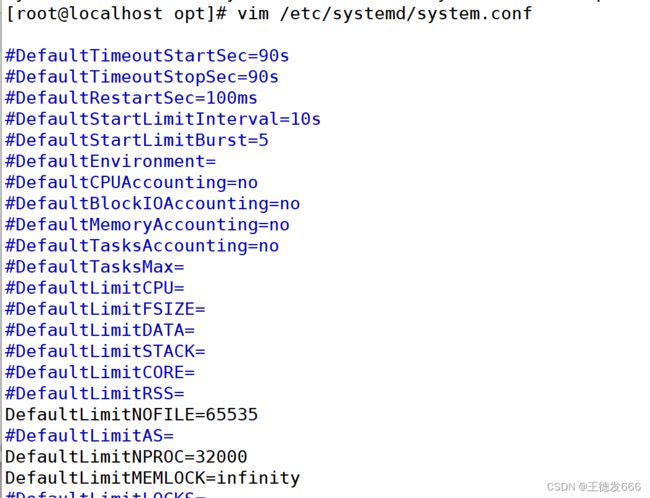Click the DefaultLimitNOFILE=65535 line

131,414
